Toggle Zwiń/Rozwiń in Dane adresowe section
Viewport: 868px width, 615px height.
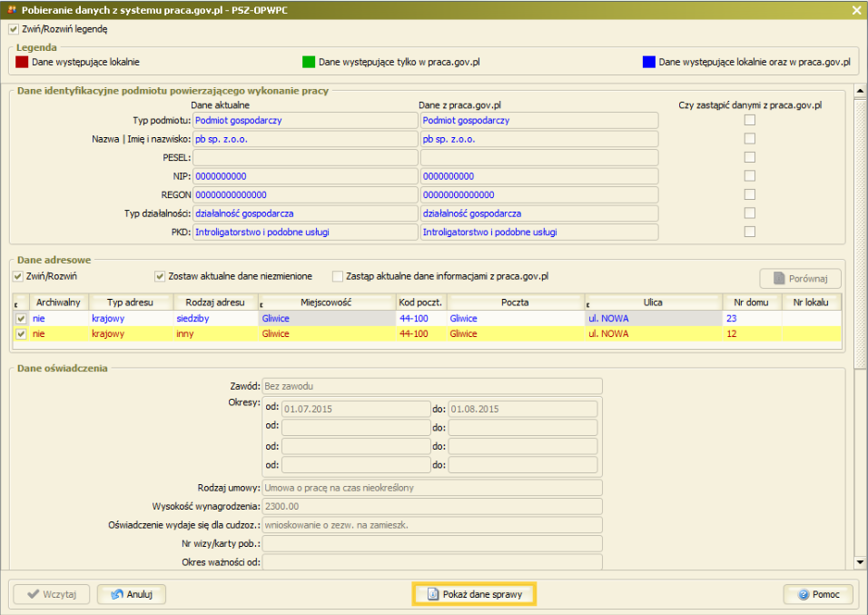point(18,276)
